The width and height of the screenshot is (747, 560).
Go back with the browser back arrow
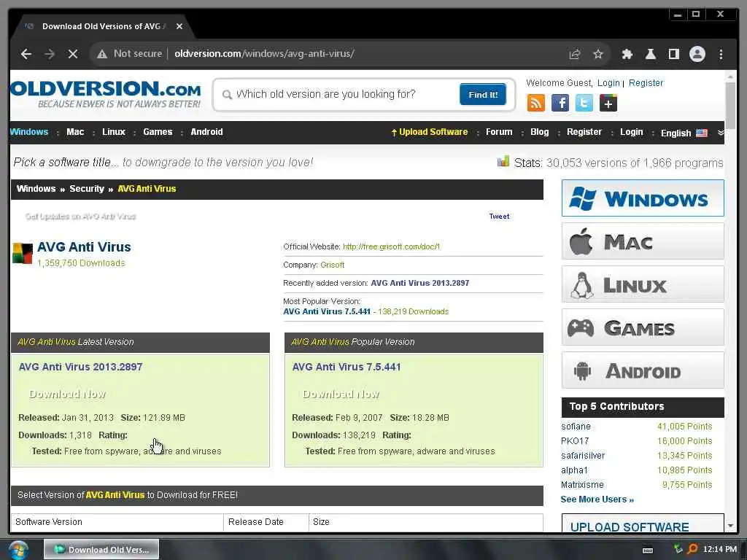26,54
